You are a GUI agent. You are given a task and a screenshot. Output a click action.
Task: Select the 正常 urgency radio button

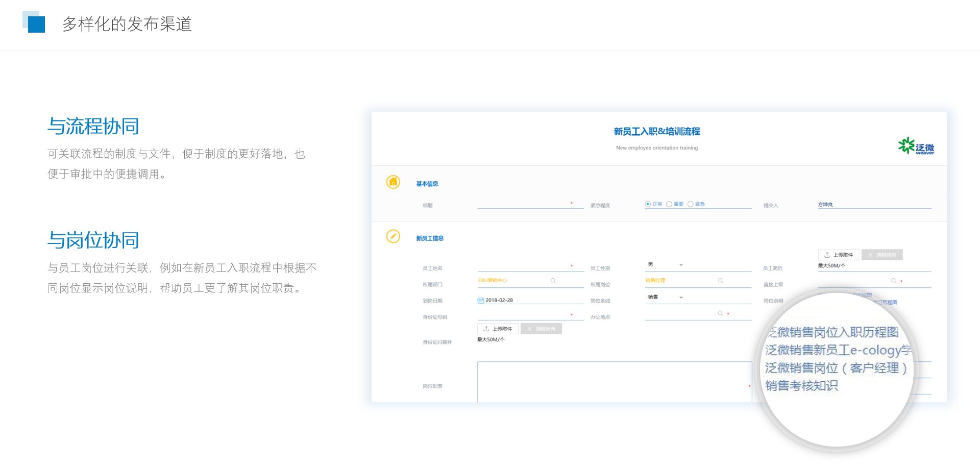click(648, 204)
